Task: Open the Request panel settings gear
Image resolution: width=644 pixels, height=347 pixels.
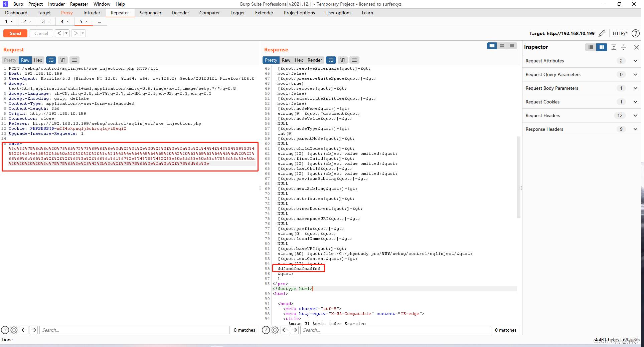Action: (14, 330)
